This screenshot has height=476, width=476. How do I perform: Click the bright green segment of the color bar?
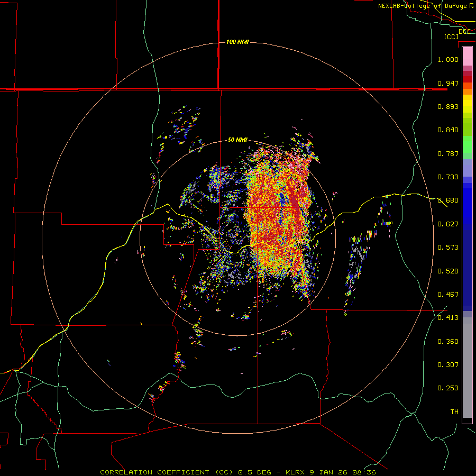tap(467, 144)
